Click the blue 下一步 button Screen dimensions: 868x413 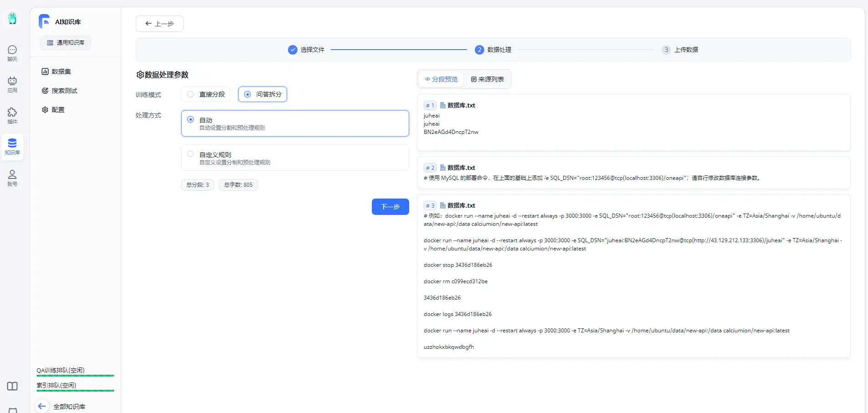coord(390,207)
